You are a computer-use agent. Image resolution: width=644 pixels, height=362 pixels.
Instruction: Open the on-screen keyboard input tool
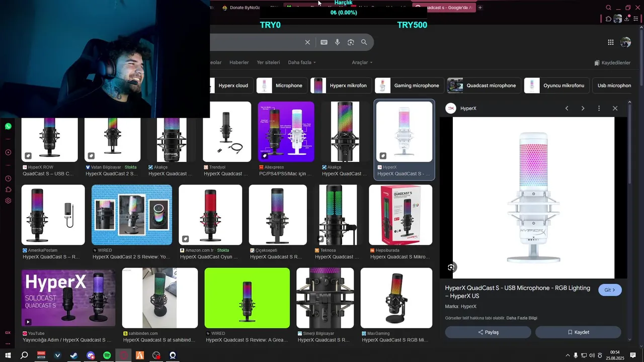(x=324, y=42)
